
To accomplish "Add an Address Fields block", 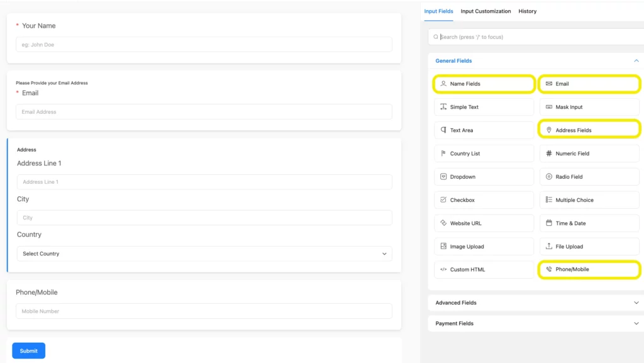I will coord(589,130).
